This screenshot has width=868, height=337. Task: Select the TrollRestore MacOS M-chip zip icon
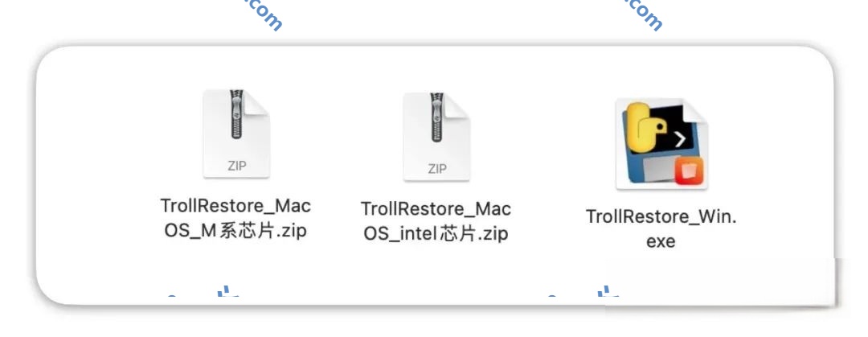click(x=235, y=133)
